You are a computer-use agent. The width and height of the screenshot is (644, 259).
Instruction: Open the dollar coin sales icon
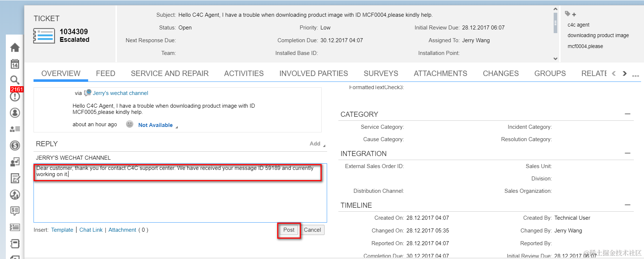tap(15, 146)
